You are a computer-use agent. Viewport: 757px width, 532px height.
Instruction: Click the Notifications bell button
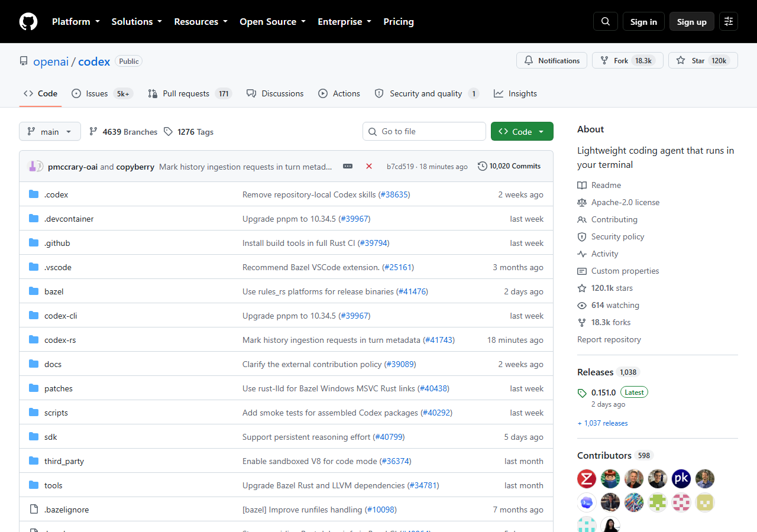552,60
